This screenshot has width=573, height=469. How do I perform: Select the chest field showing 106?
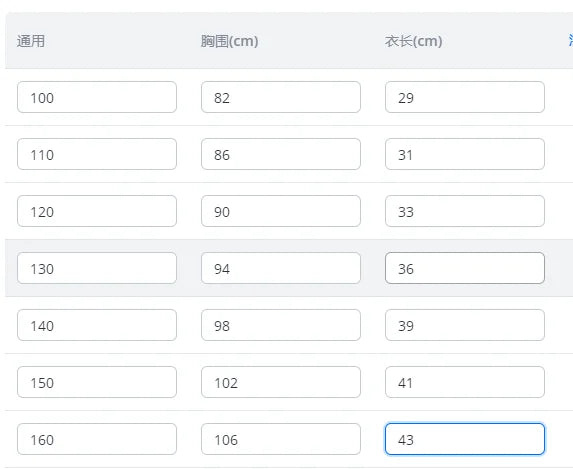pos(281,439)
